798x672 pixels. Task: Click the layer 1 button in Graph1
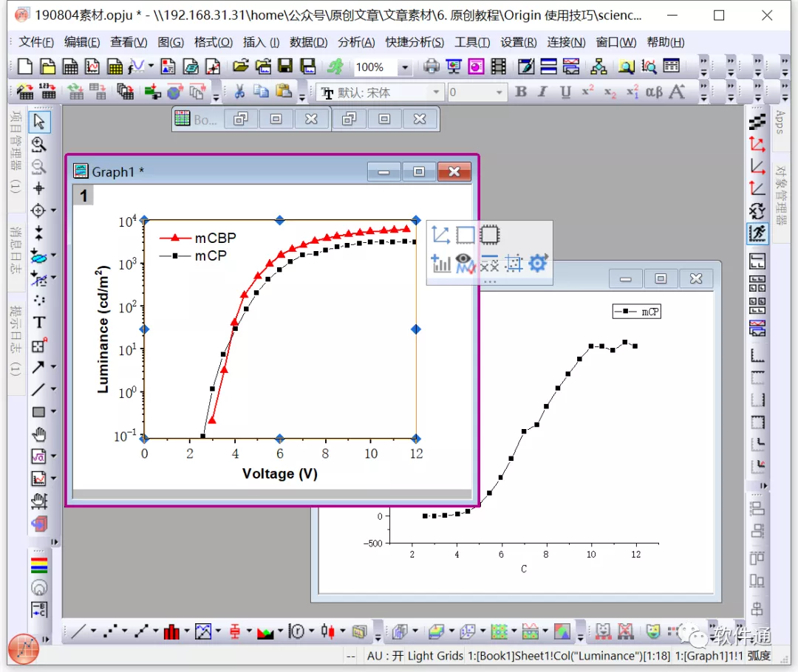coord(83,196)
